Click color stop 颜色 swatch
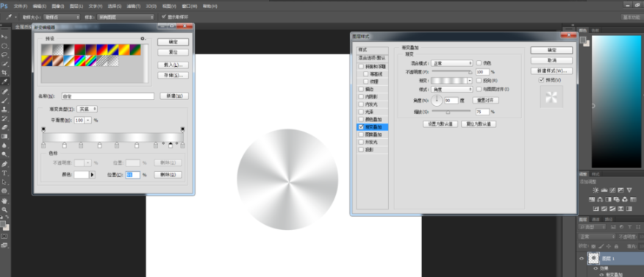This screenshot has width=644, height=277. coord(82,175)
